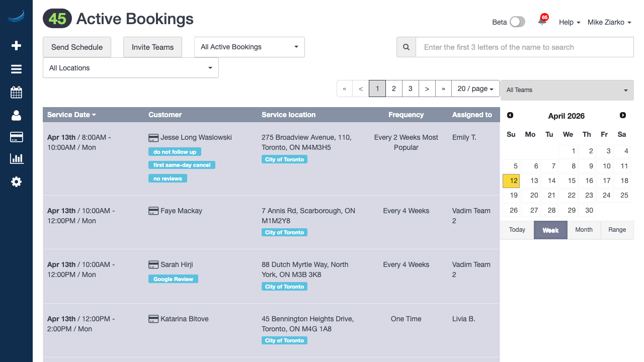Open the settings gear icon

point(16,182)
